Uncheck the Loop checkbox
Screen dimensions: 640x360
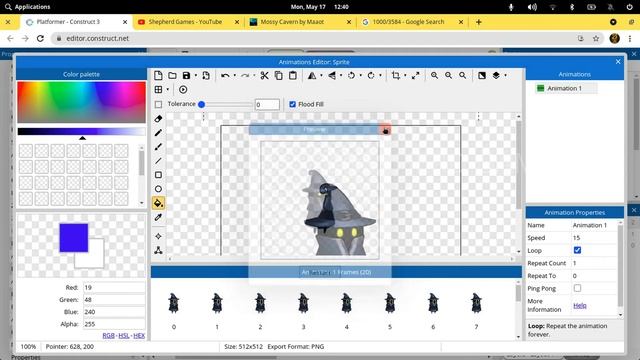coord(577,250)
